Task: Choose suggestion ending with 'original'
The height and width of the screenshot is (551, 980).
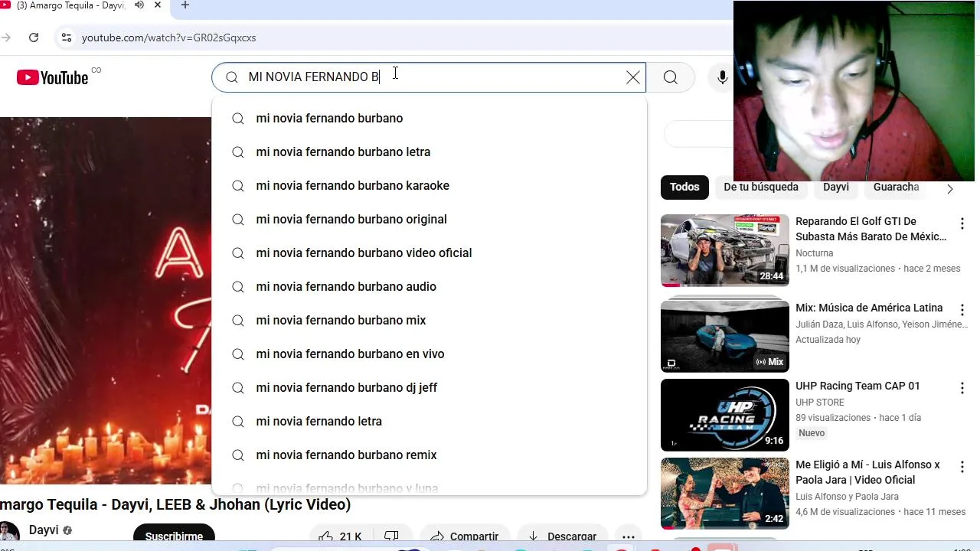Action: point(429,219)
